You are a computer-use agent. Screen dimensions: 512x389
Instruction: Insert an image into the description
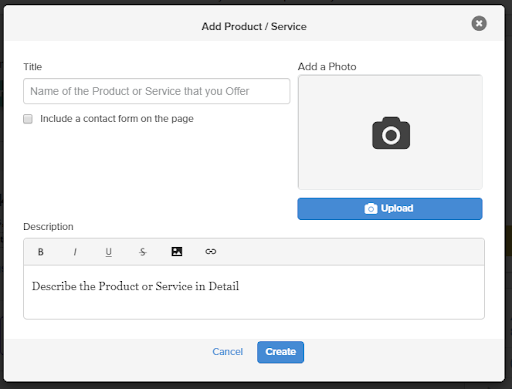(177, 251)
